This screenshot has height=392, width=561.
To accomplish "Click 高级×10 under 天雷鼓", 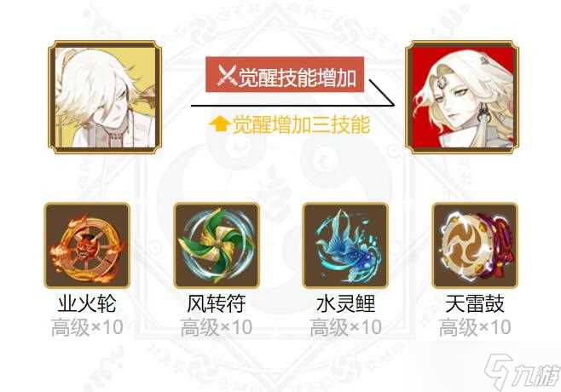I will [475, 327].
